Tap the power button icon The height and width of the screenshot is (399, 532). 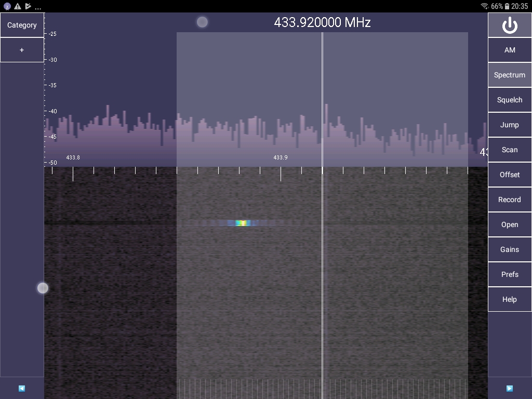click(510, 25)
